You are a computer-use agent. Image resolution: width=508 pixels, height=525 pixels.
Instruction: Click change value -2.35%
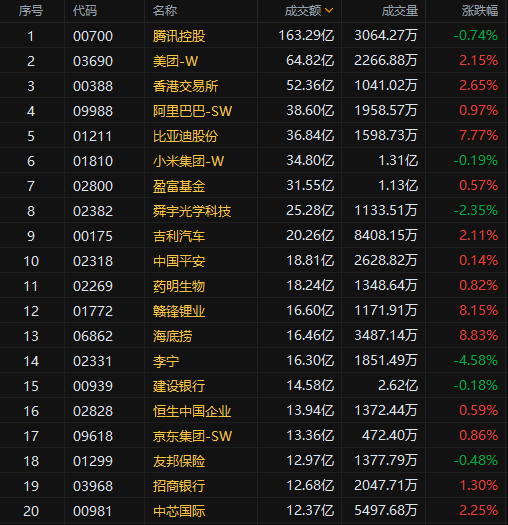pos(476,210)
